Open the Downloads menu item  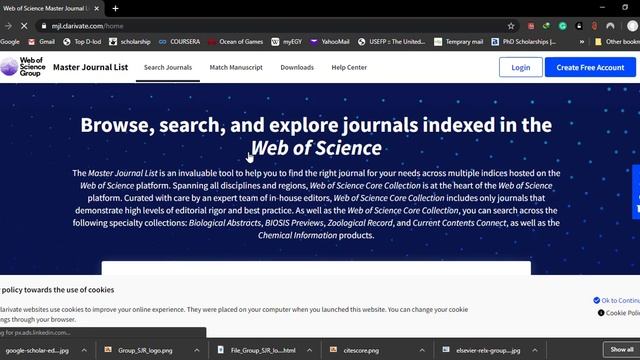click(297, 67)
